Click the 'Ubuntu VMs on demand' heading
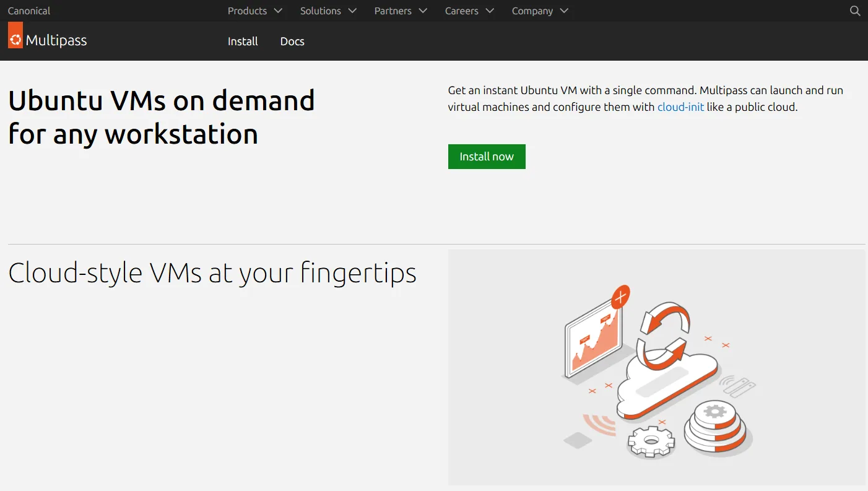The image size is (868, 491). [162, 117]
